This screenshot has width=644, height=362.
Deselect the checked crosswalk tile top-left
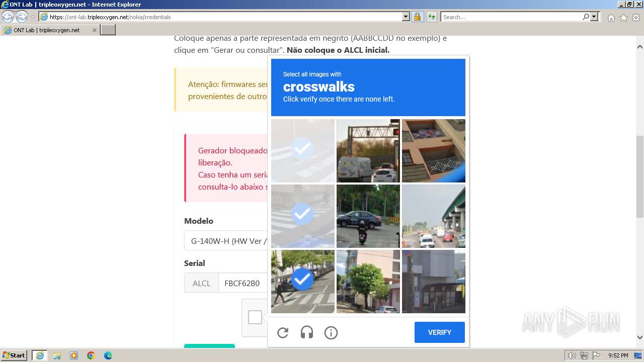(303, 151)
